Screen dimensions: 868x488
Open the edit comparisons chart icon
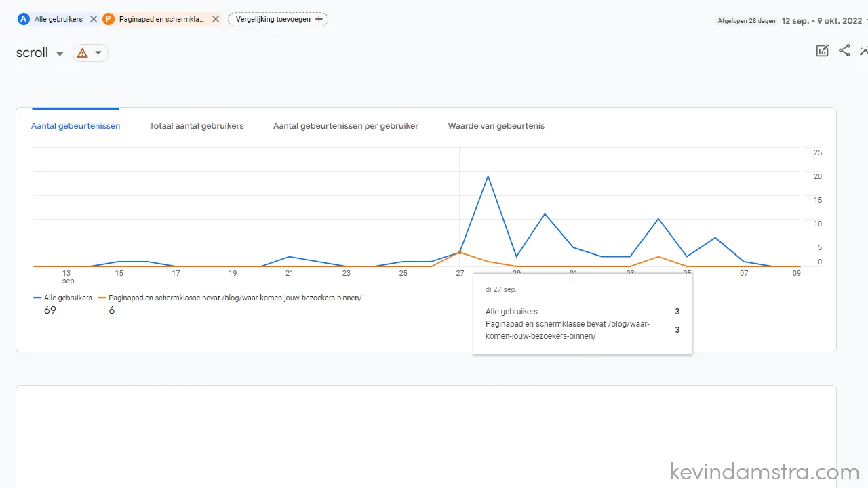(823, 50)
